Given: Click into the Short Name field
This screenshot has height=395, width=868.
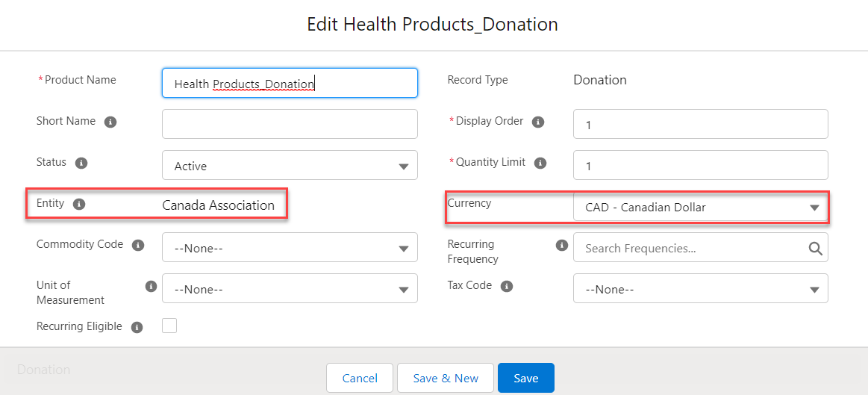Looking at the screenshot, I should coord(290,124).
